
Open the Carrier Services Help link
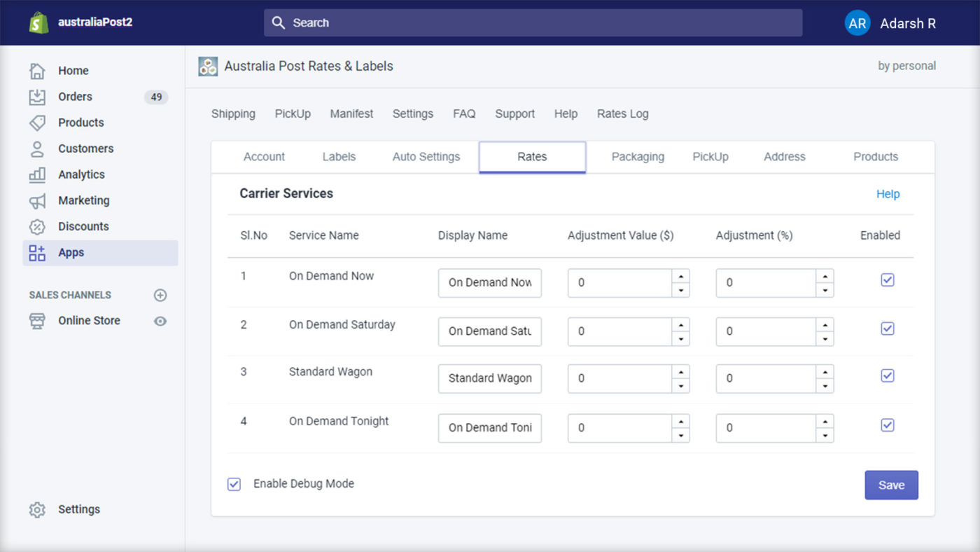tap(888, 194)
